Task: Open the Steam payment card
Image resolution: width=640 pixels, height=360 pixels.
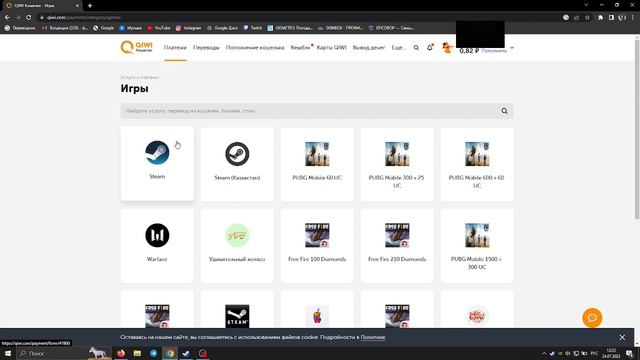Action: pos(157,163)
